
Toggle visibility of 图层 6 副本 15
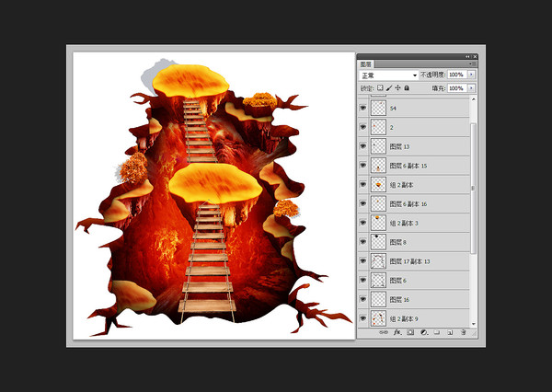[363, 166]
